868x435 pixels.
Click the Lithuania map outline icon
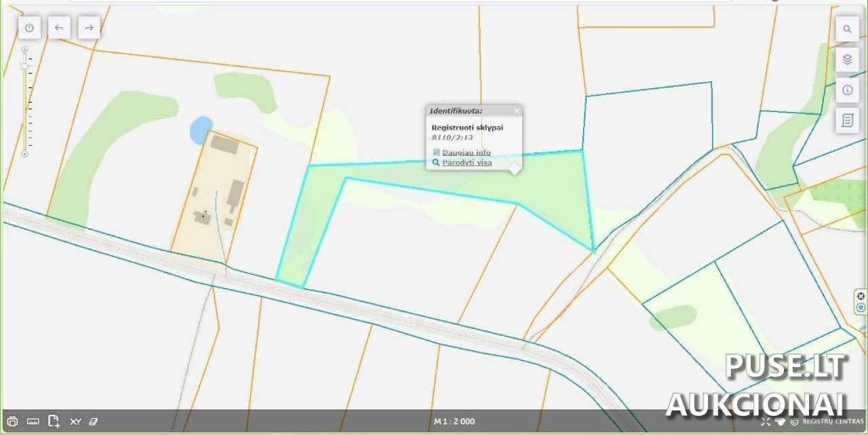click(780, 421)
